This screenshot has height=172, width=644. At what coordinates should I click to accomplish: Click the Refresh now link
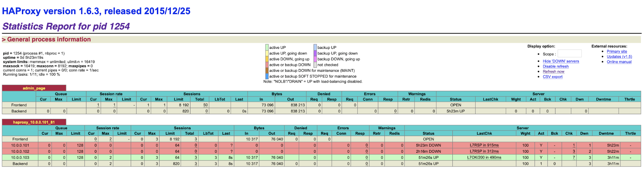[x=553, y=71]
